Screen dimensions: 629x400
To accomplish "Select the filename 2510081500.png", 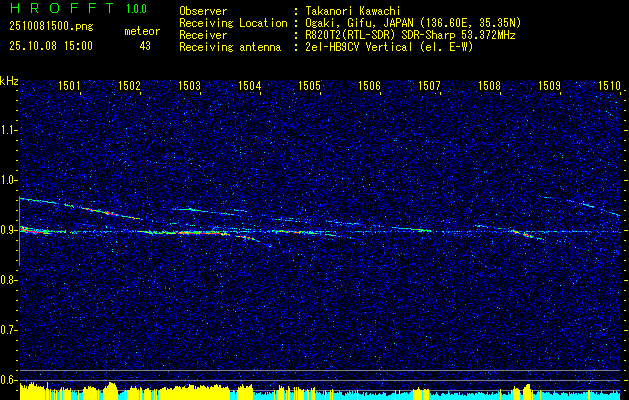I will coord(51,27).
